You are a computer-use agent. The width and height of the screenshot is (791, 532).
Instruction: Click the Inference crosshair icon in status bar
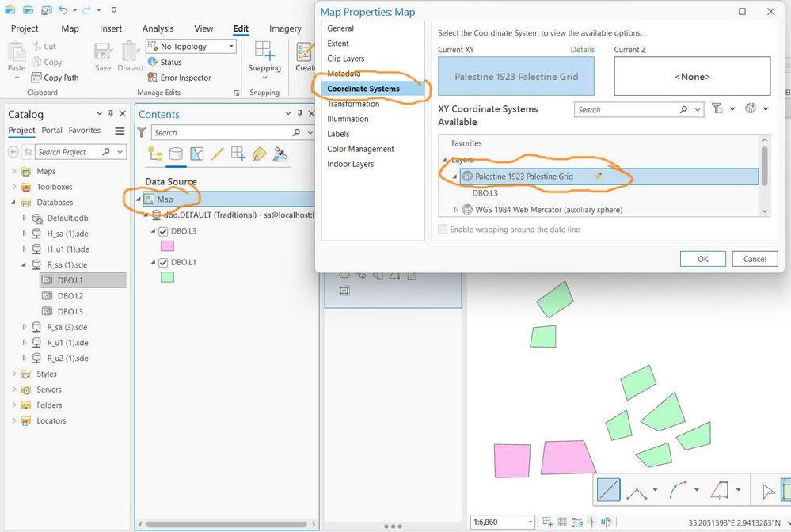click(x=591, y=522)
